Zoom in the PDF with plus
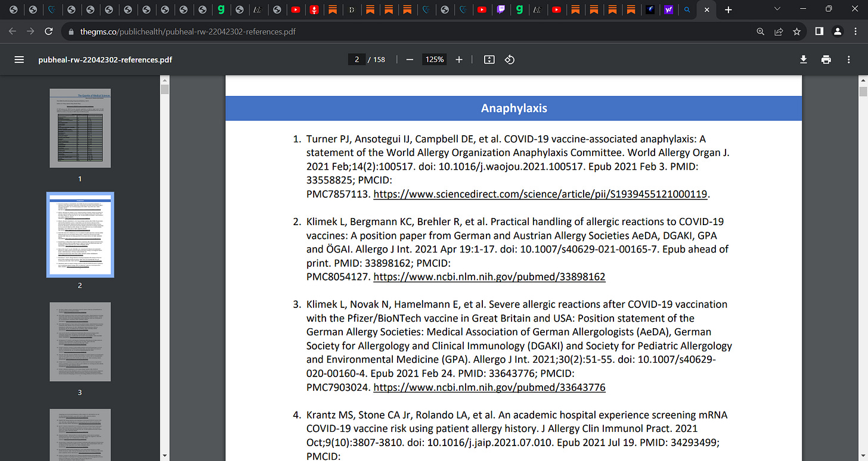Image resolution: width=868 pixels, height=461 pixels. pos(459,60)
